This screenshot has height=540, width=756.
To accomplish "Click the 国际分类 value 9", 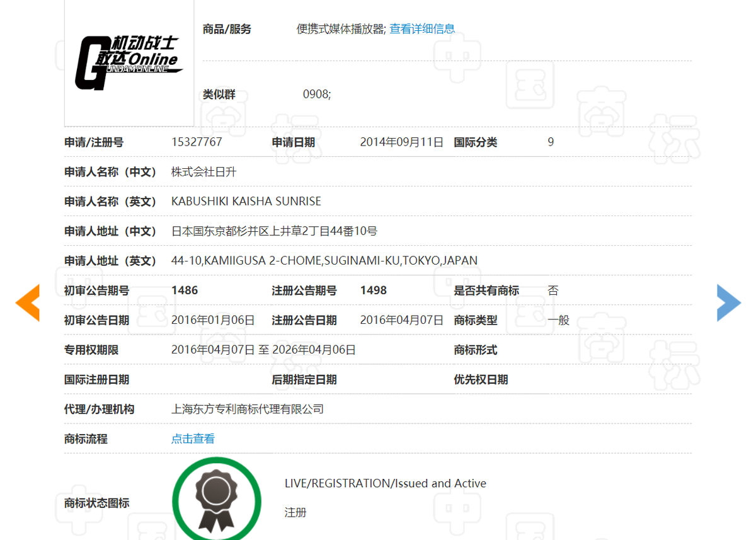I will [550, 142].
